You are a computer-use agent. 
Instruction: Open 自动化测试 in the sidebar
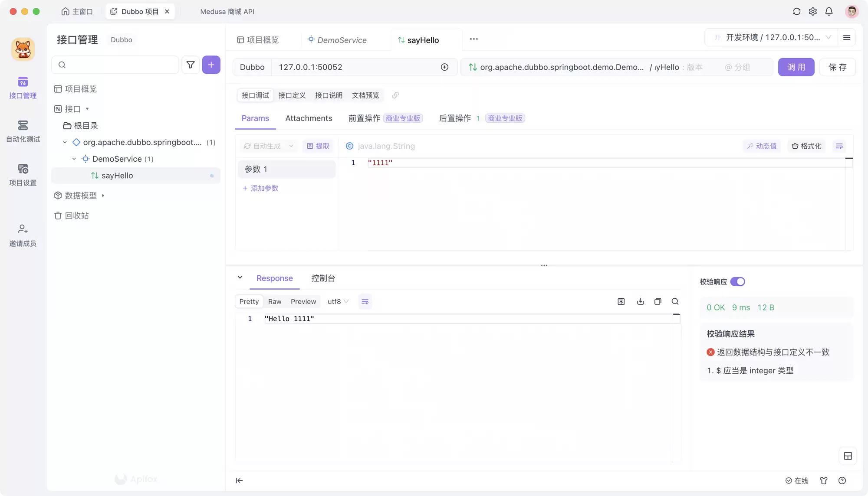pos(23,131)
